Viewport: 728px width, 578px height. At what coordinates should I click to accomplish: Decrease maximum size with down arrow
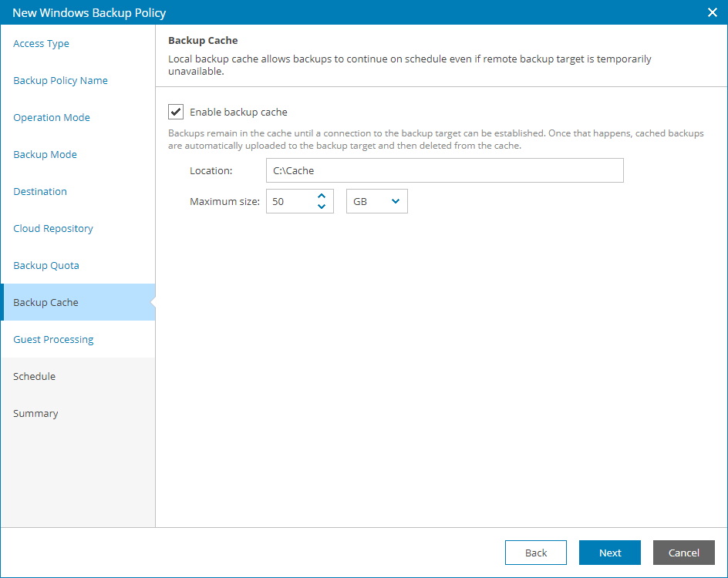click(322, 206)
